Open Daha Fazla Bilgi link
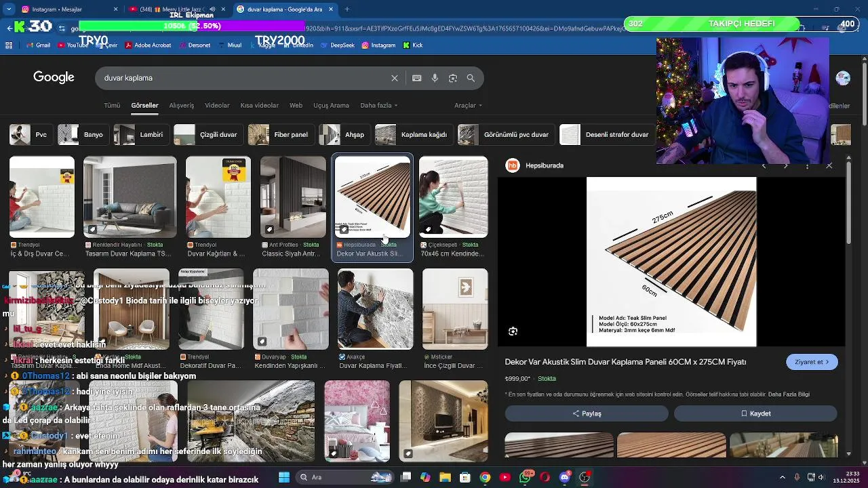 789,394
